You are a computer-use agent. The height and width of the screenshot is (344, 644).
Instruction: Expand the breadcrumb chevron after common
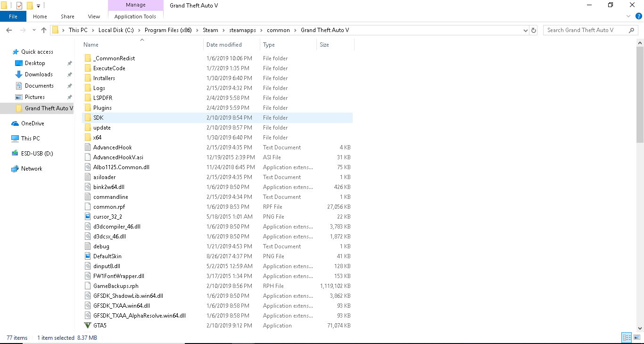[x=296, y=30]
